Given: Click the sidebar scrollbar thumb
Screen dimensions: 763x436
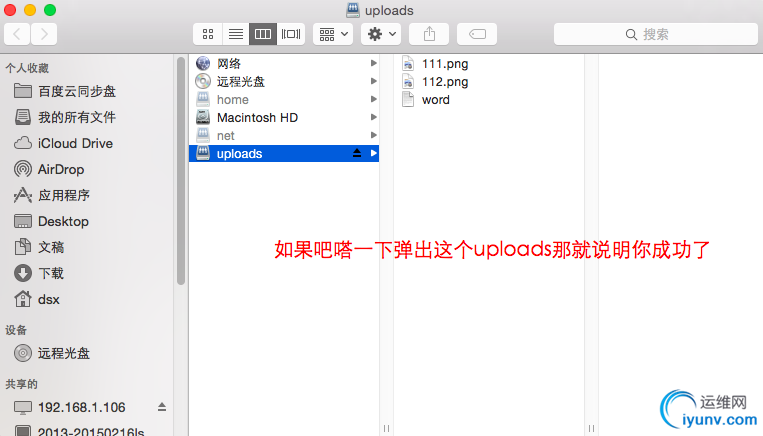Looking at the screenshot, I should (x=181, y=171).
